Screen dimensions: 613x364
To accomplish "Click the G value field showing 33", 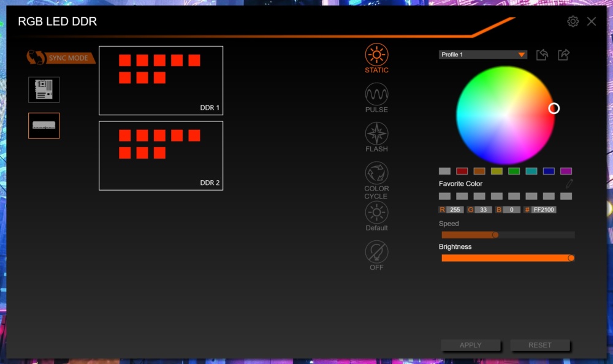I will click(483, 210).
